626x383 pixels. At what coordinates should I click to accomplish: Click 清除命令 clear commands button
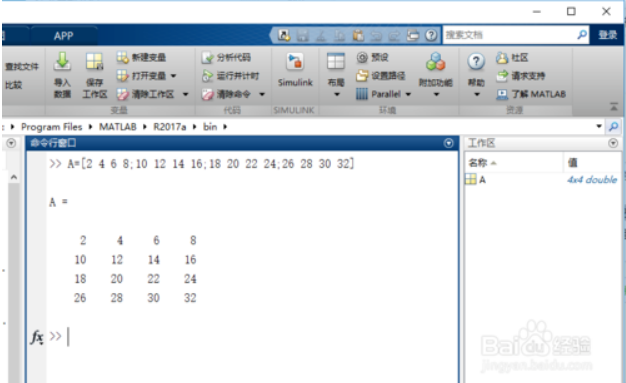[x=226, y=94]
